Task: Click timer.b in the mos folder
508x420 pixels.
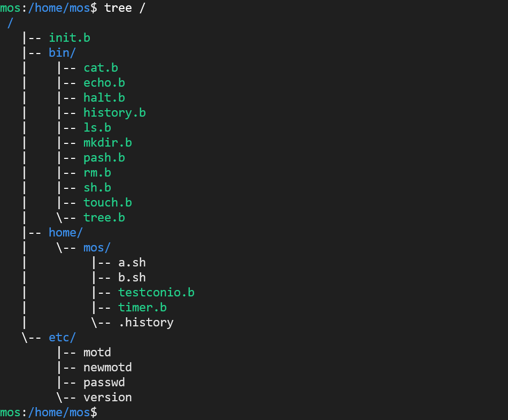Action: pos(142,307)
